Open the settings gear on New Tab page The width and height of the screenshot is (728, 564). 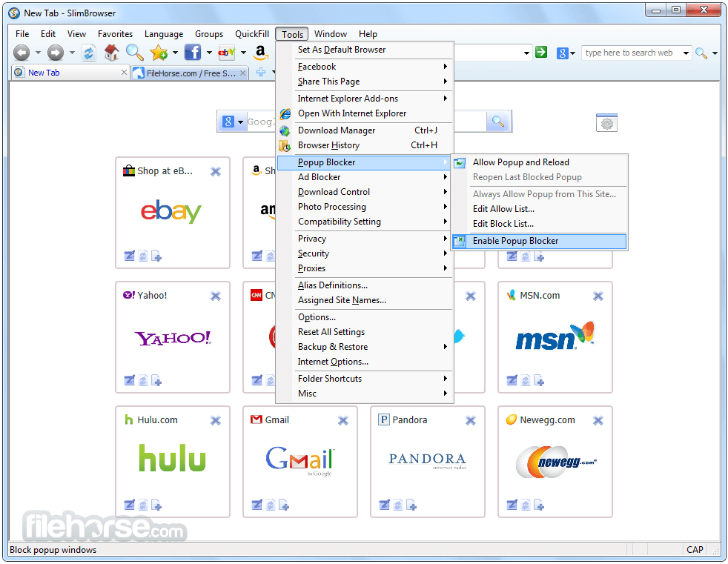[x=606, y=124]
